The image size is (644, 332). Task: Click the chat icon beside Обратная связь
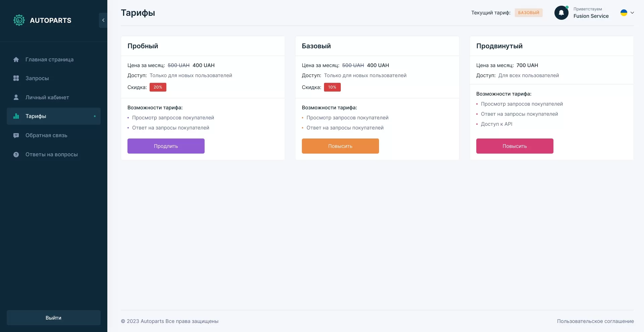pyautogui.click(x=16, y=135)
